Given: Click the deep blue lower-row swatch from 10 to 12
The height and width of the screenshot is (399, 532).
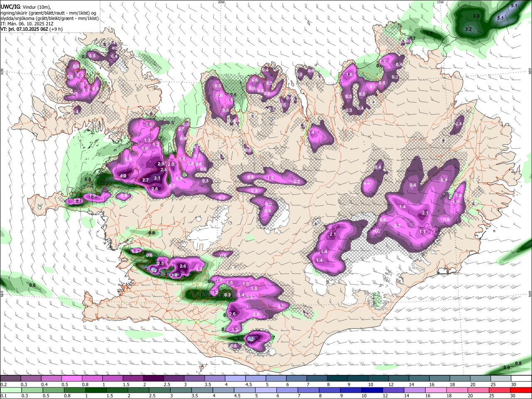Looking at the screenshot, I should 372,390.
